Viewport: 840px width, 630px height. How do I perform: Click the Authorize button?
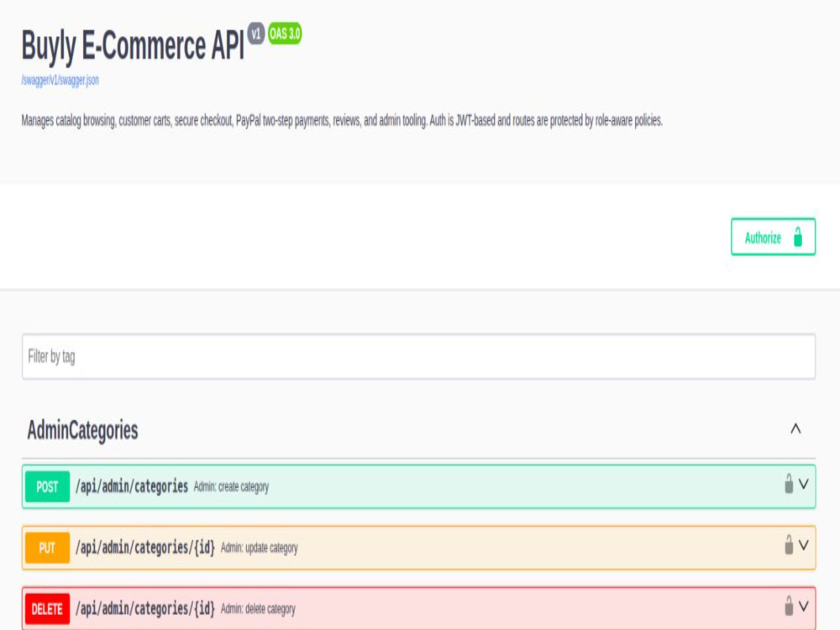773,237
